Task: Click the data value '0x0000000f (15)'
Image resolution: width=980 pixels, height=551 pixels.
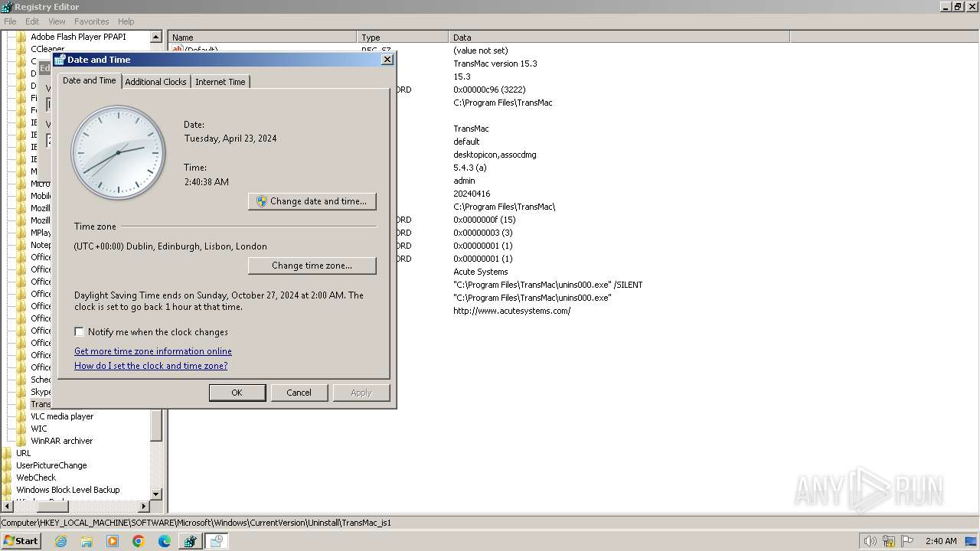Action: tap(485, 220)
